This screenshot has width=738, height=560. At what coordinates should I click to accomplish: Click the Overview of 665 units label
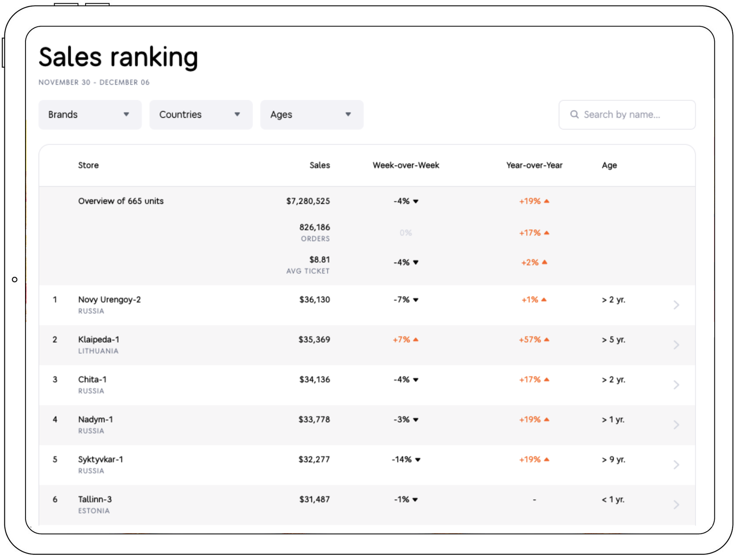(x=121, y=201)
